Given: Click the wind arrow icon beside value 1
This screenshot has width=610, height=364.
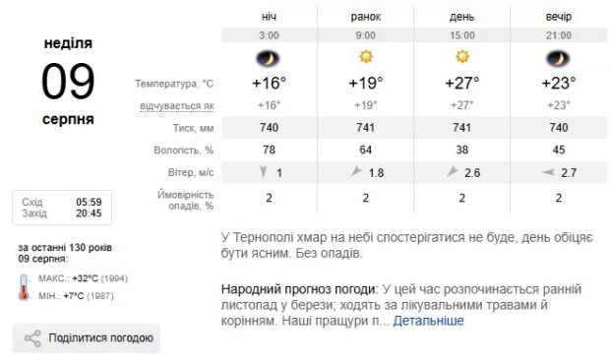Looking at the screenshot, I should coord(264,171).
